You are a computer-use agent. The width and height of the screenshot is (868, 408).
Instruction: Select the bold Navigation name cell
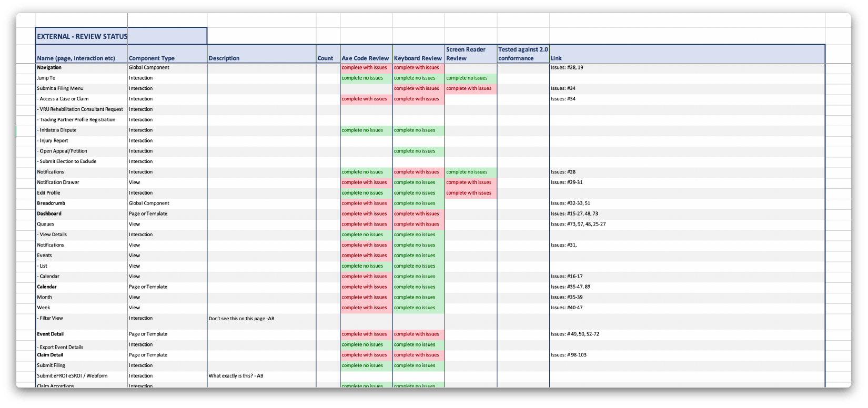(x=82, y=68)
